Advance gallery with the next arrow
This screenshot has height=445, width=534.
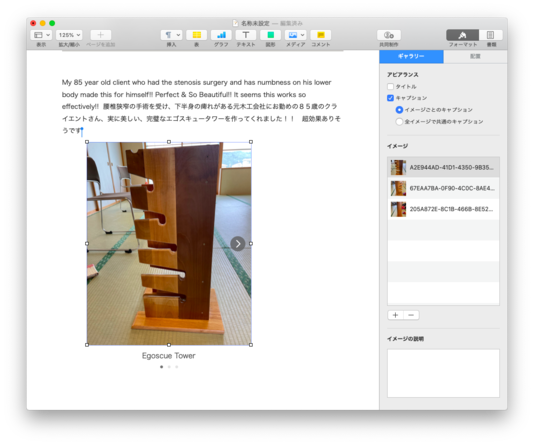pyautogui.click(x=238, y=244)
